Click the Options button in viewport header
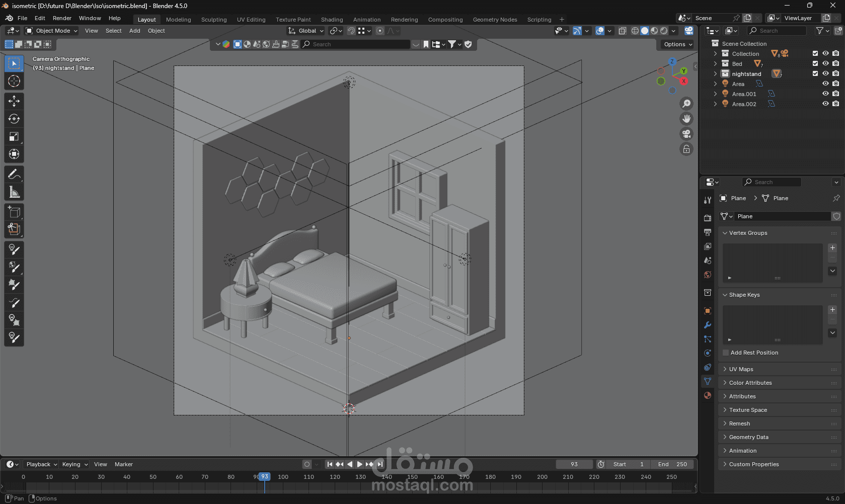Viewport: 845px width, 504px height. (677, 44)
